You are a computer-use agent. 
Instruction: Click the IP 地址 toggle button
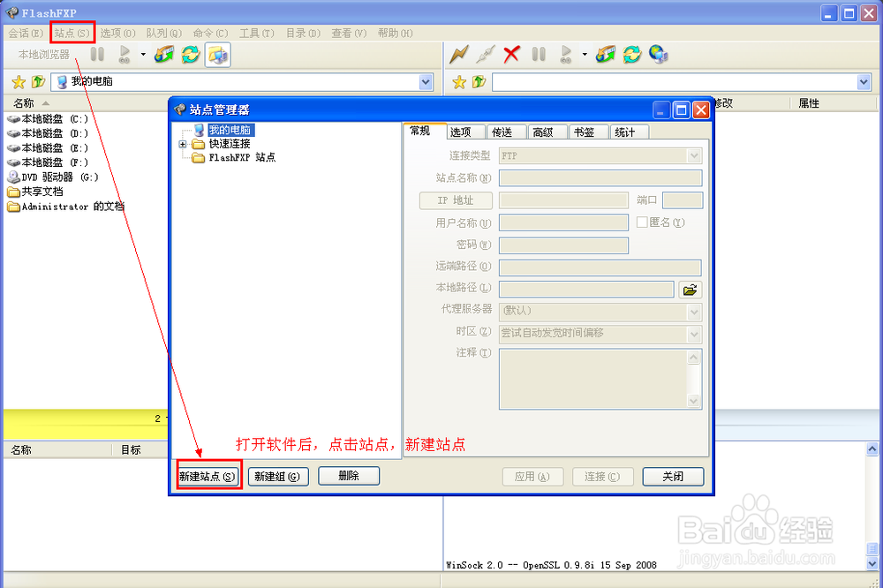click(x=456, y=200)
